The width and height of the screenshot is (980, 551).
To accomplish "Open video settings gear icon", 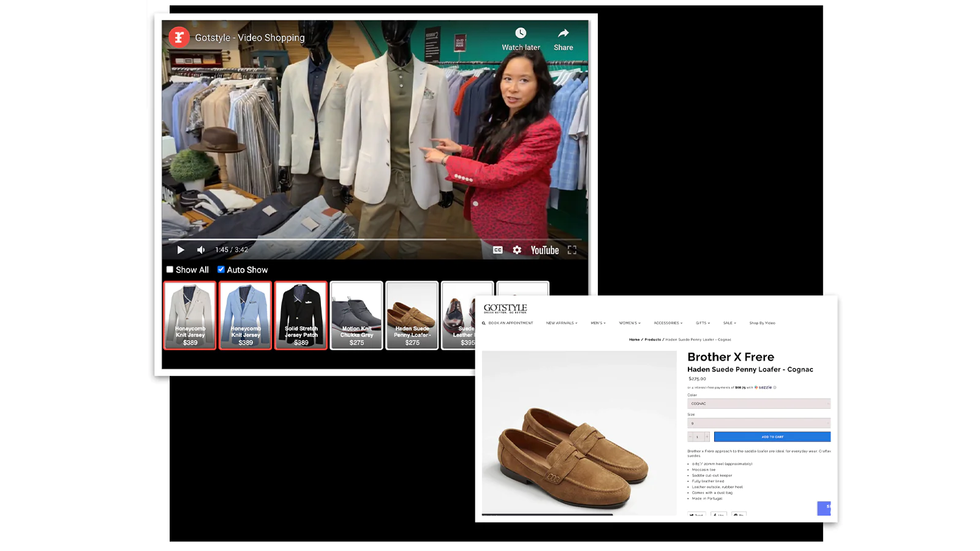I will (517, 250).
